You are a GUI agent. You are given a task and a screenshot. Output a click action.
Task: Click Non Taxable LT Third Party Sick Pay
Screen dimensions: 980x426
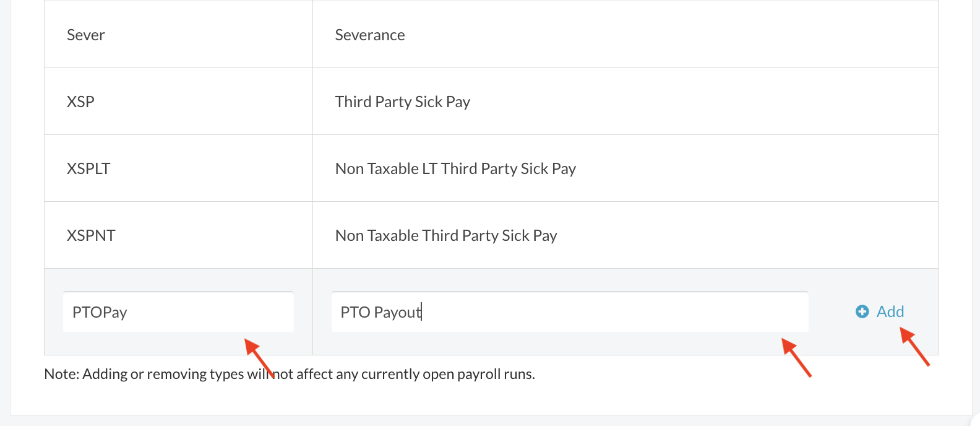(455, 169)
